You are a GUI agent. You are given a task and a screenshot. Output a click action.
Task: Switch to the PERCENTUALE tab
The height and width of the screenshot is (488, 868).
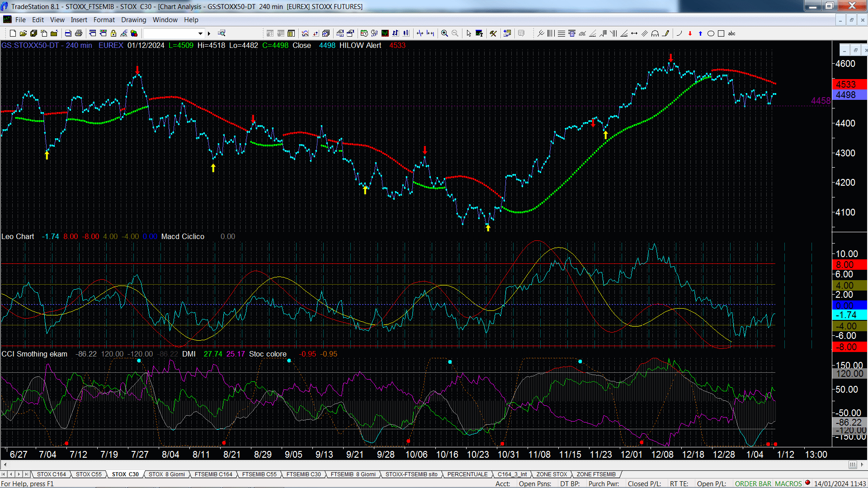click(467, 474)
